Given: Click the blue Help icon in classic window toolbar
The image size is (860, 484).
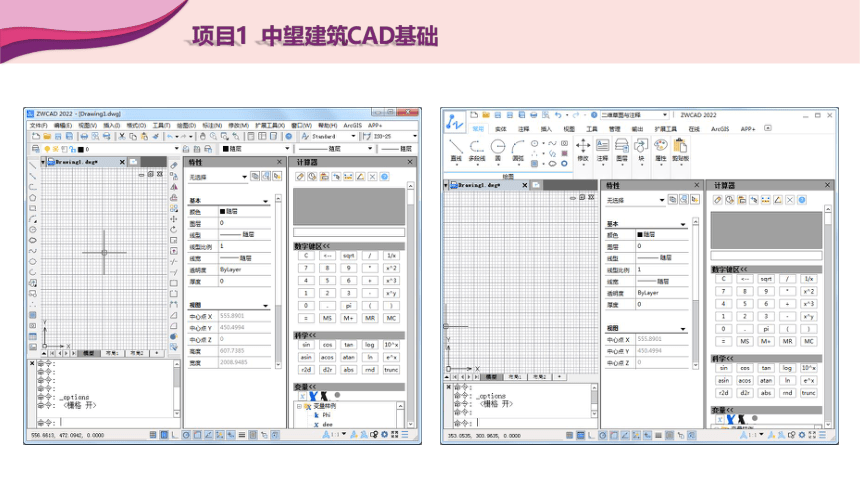Looking at the screenshot, I should (288, 136).
